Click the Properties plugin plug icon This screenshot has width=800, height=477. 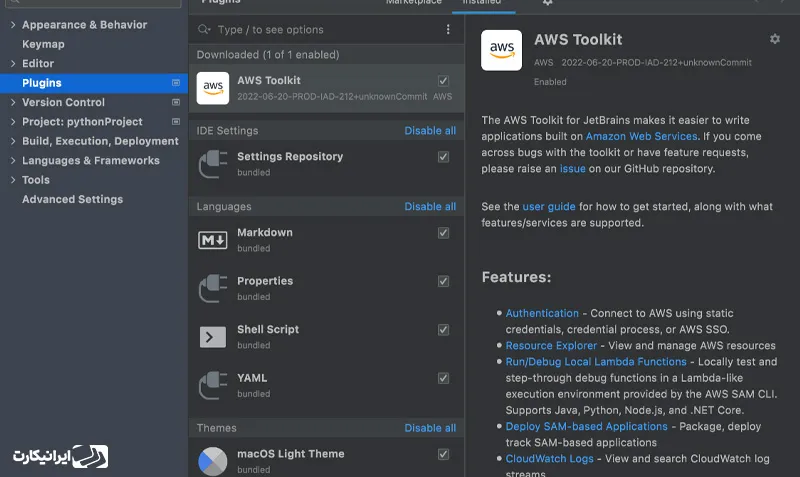tap(213, 288)
